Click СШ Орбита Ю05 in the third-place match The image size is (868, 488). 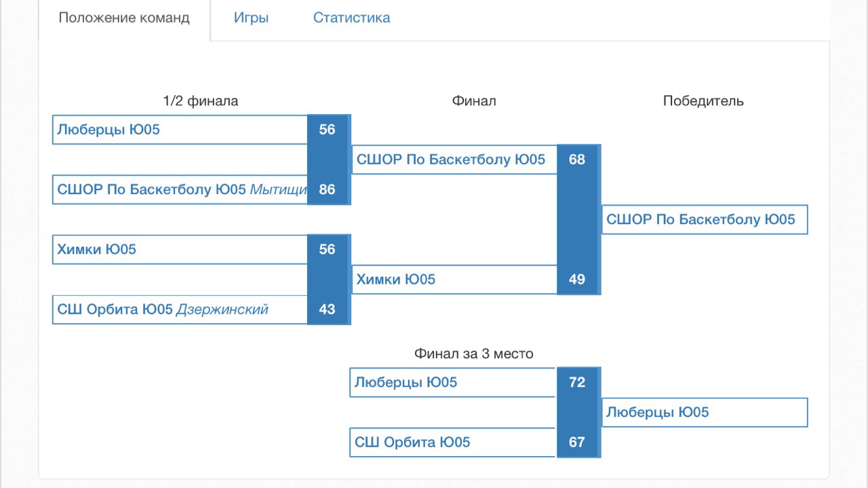[x=412, y=443]
